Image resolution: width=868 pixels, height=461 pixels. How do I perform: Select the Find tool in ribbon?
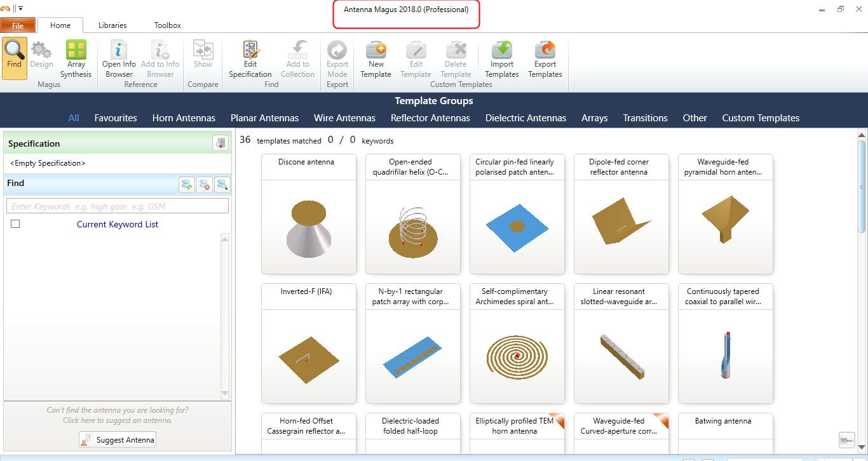tap(15, 58)
